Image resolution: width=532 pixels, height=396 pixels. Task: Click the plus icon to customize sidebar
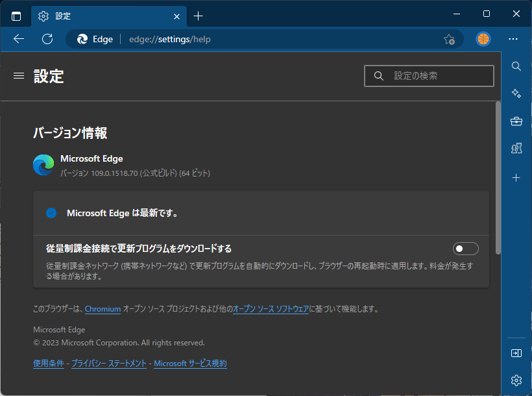click(x=516, y=177)
